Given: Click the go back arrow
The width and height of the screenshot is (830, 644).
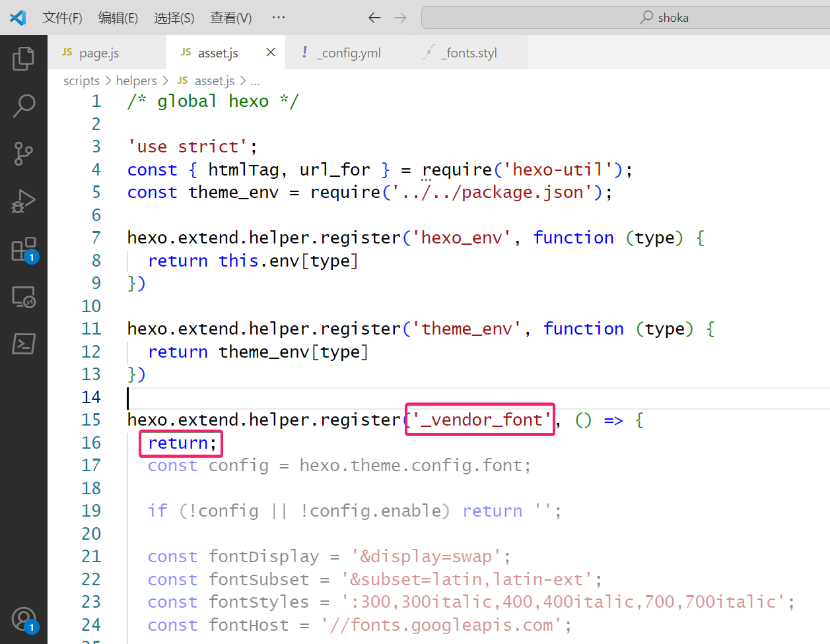Looking at the screenshot, I should click(374, 18).
